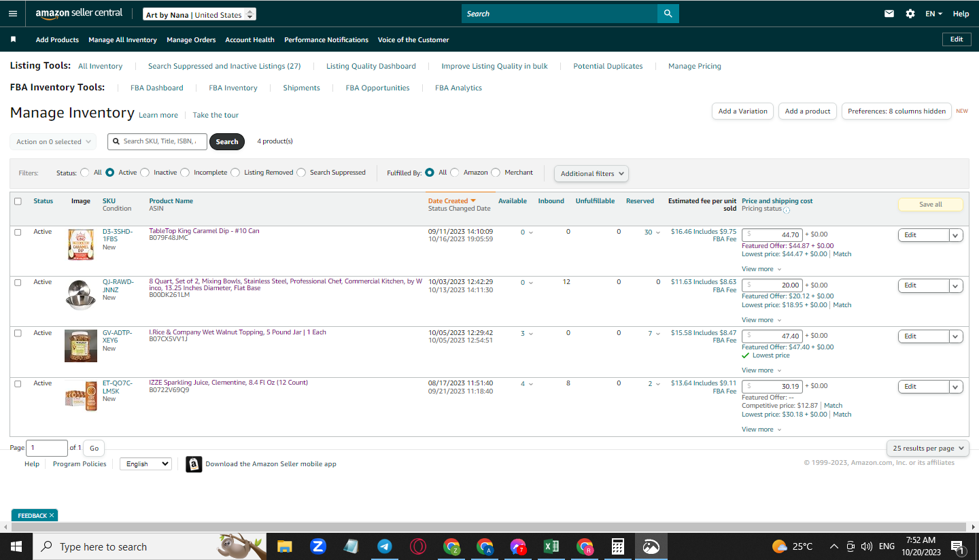The width and height of the screenshot is (979, 560).
Task: Click Match beside Competitive price $12.87
Action: click(x=833, y=406)
